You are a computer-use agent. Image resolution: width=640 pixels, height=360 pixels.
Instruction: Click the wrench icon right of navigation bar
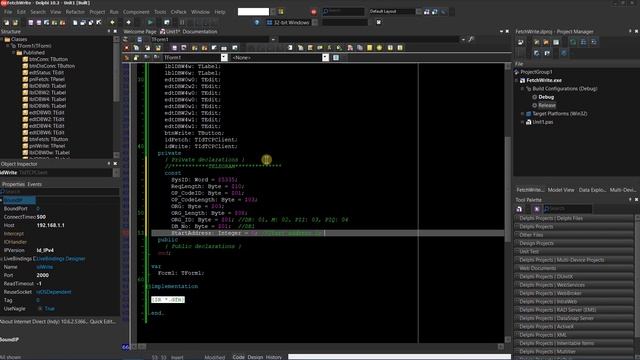[x=471, y=40]
